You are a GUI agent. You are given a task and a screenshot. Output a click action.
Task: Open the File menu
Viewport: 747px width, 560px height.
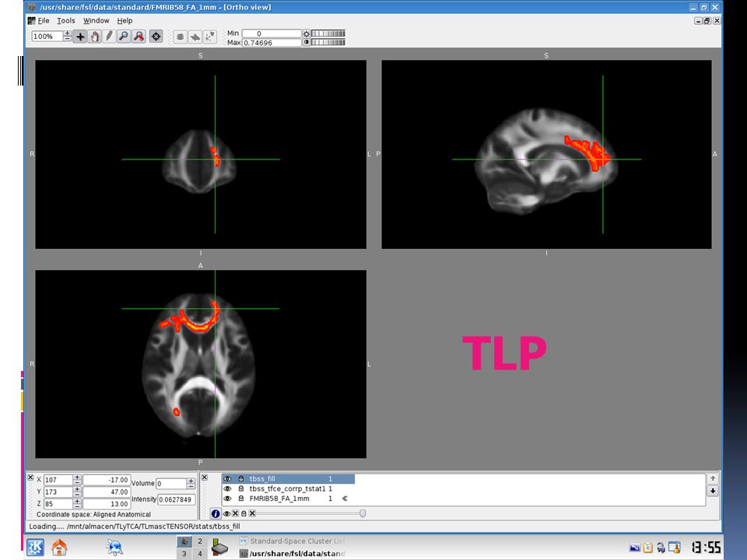point(44,20)
